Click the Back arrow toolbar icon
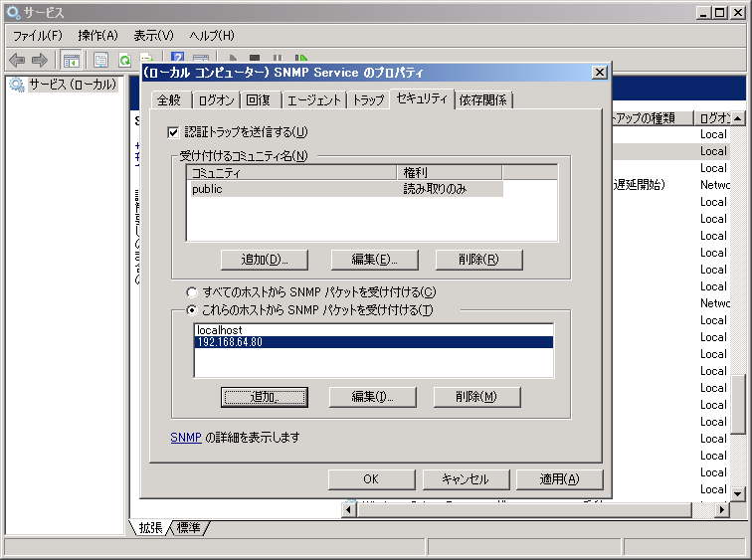The width and height of the screenshot is (752, 560). click(x=17, y=60)
